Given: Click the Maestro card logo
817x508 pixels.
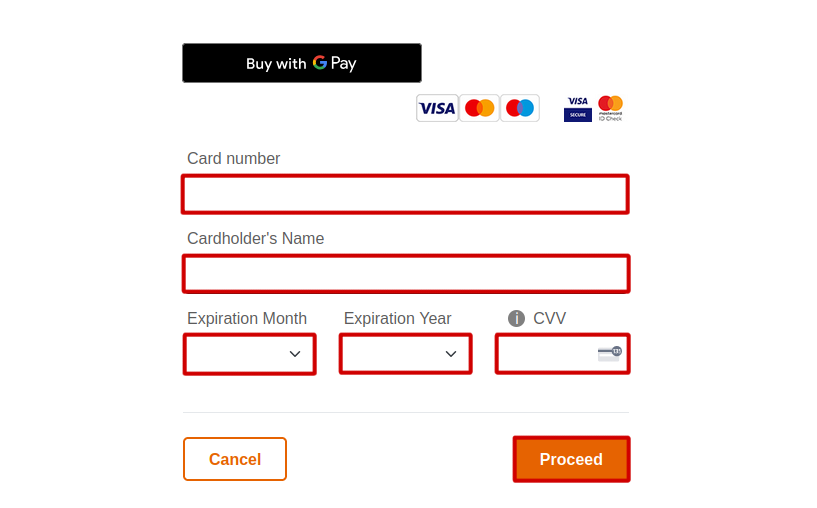Looking at the screenshot, I should click(520, 108).
